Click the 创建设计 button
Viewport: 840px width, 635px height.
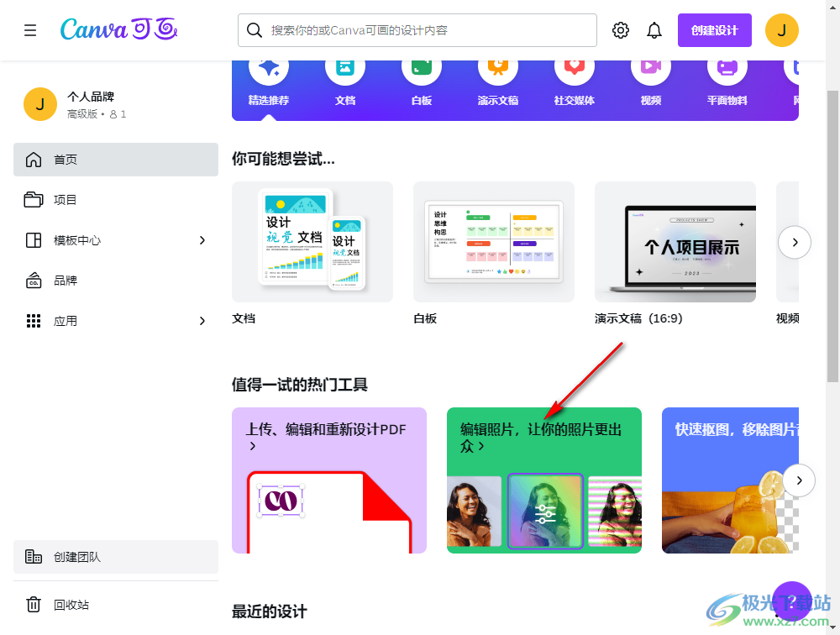click(715, 30)
